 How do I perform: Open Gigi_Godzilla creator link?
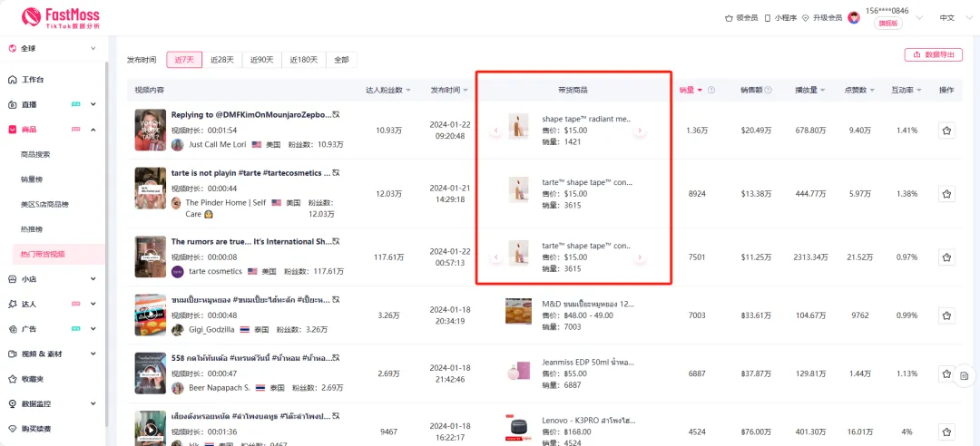(210, 329)
